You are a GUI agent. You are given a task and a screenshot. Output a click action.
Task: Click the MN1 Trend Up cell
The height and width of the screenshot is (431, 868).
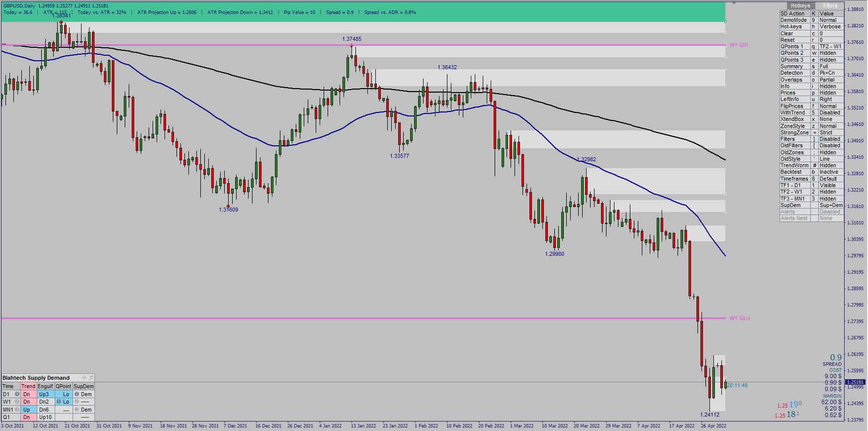pyautogui.click(x=28, y=410)
